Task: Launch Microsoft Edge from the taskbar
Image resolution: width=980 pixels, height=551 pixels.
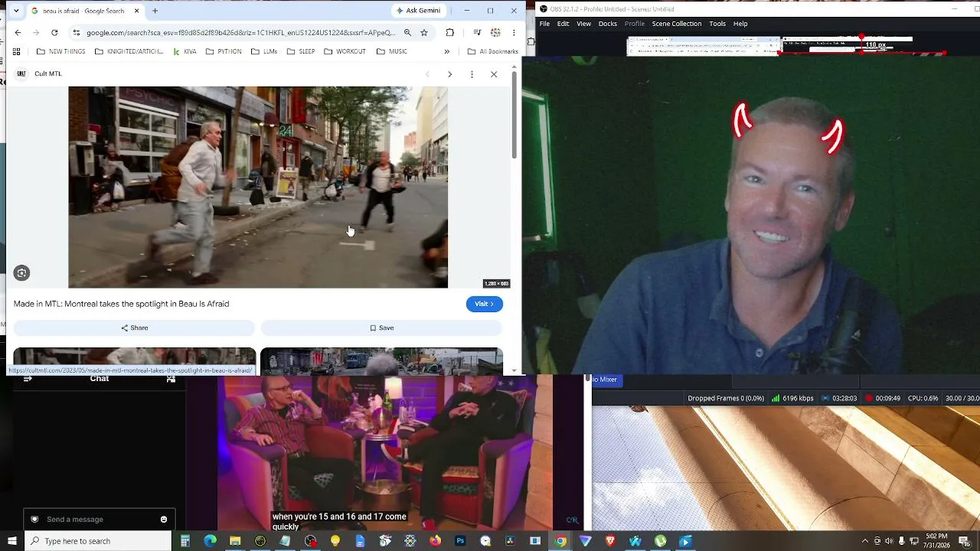Action: pyautogui.click(x=210, y=541)
